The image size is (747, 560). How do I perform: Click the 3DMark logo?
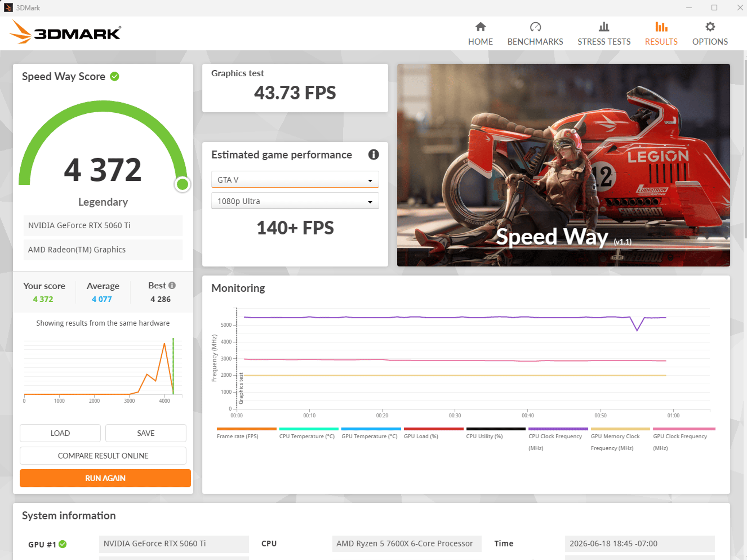(x=66, y=33)
